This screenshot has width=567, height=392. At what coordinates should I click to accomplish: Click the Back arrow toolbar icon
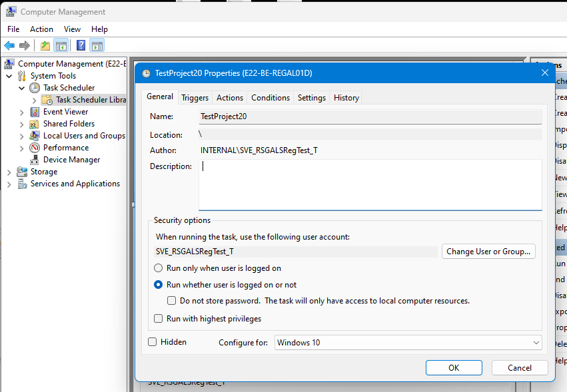9,46
